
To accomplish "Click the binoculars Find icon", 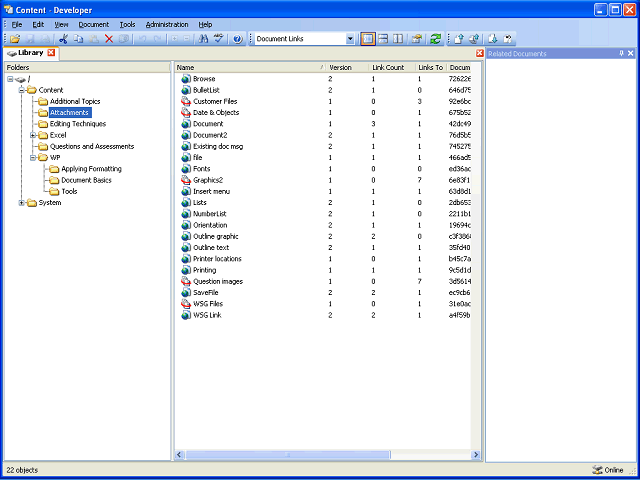I will pos(203,39).
